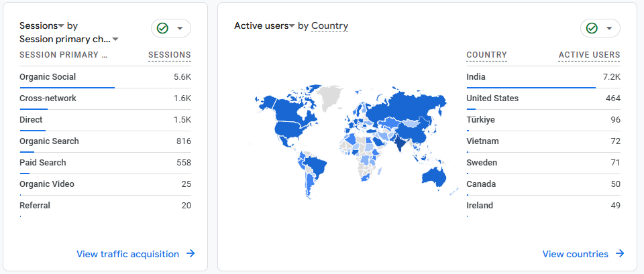The width and height of the screenshot is (644, 274).
Task: Click Australia on the world map
Action: tap(435, 176)
